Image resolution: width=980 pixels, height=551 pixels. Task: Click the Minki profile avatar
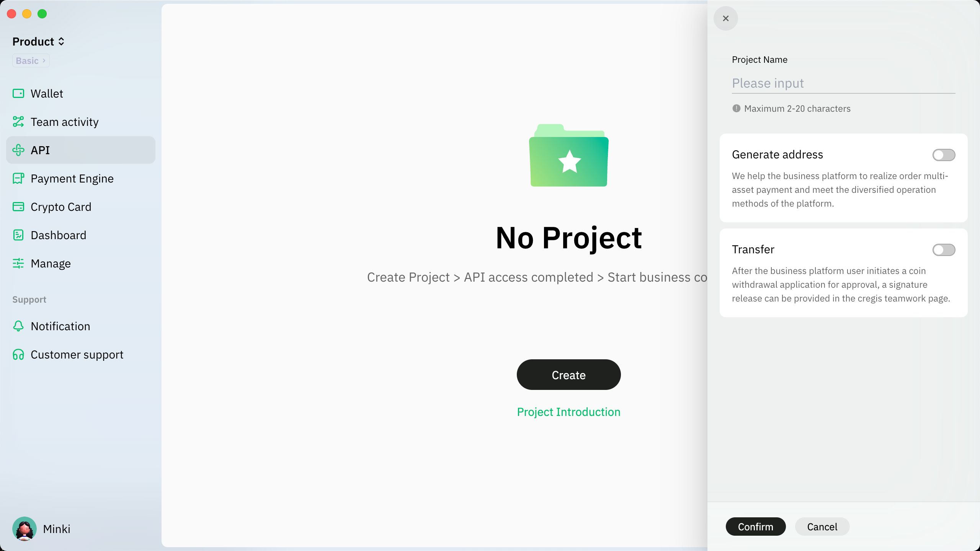[24, 528]
